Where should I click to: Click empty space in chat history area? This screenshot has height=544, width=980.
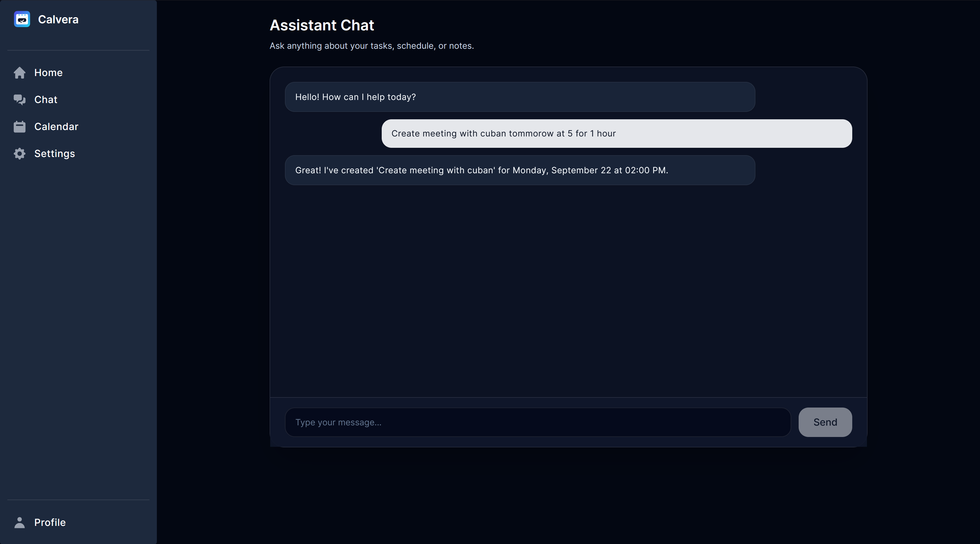coord(568,289)
